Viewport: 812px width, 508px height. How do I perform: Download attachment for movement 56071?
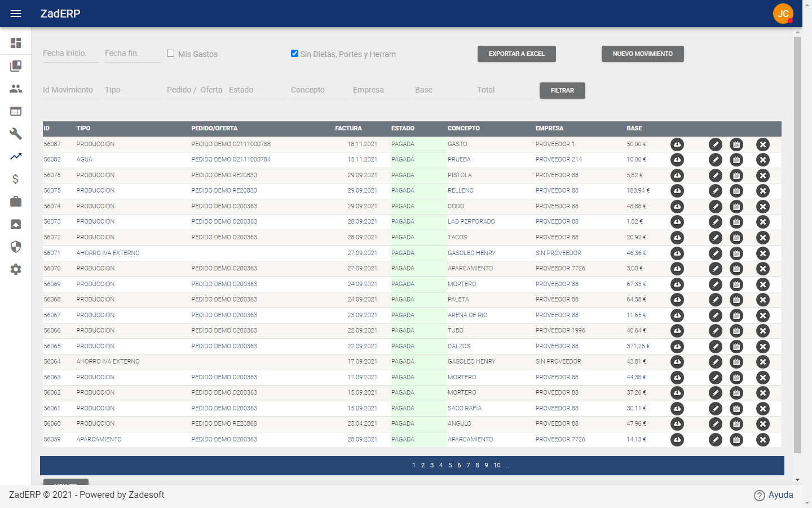[x=677, y=253]
